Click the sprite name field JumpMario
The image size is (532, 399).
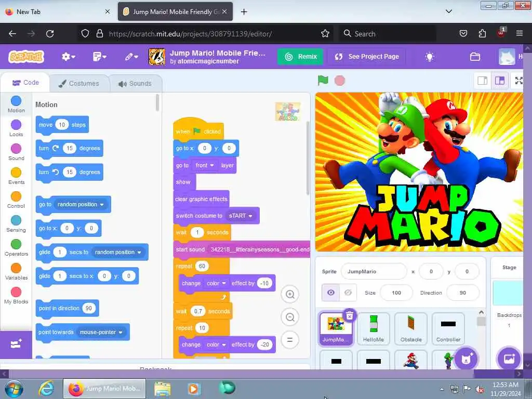(x=374, y=271)
